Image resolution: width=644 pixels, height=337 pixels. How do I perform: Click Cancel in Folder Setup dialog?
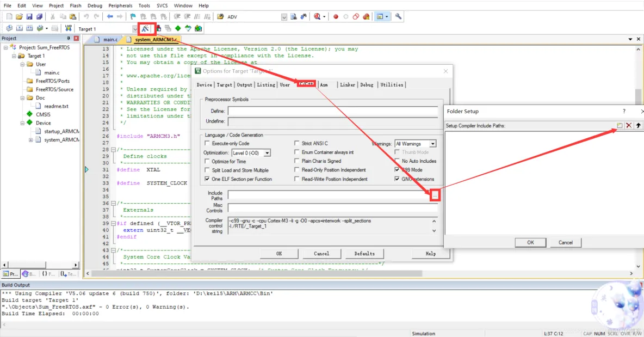pos(565,242)
